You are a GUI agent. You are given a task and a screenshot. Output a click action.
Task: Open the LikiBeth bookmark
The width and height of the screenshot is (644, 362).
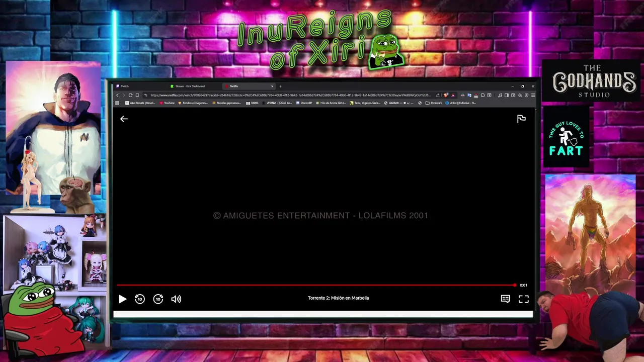pos(398,103)
